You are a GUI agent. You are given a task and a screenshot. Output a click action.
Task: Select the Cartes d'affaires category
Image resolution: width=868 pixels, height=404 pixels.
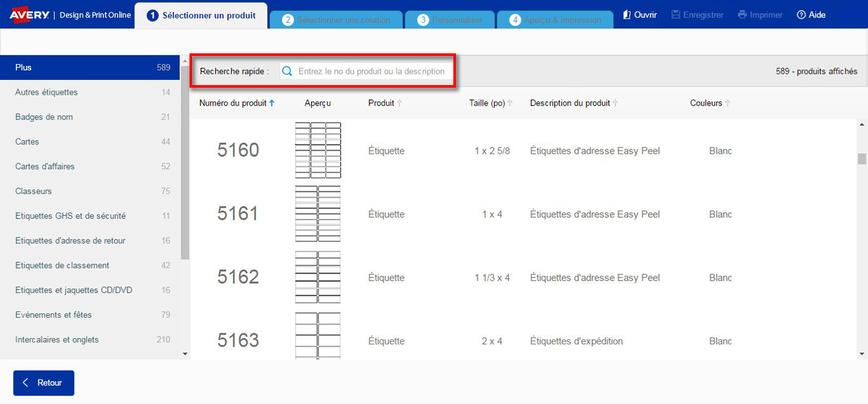90,166
